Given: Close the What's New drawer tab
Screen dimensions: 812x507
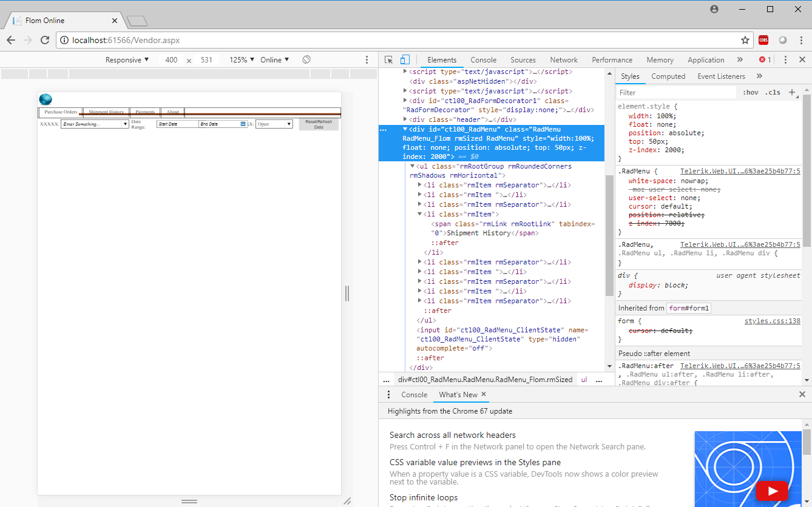Looking at the screenshot, I should coord(484,394).
